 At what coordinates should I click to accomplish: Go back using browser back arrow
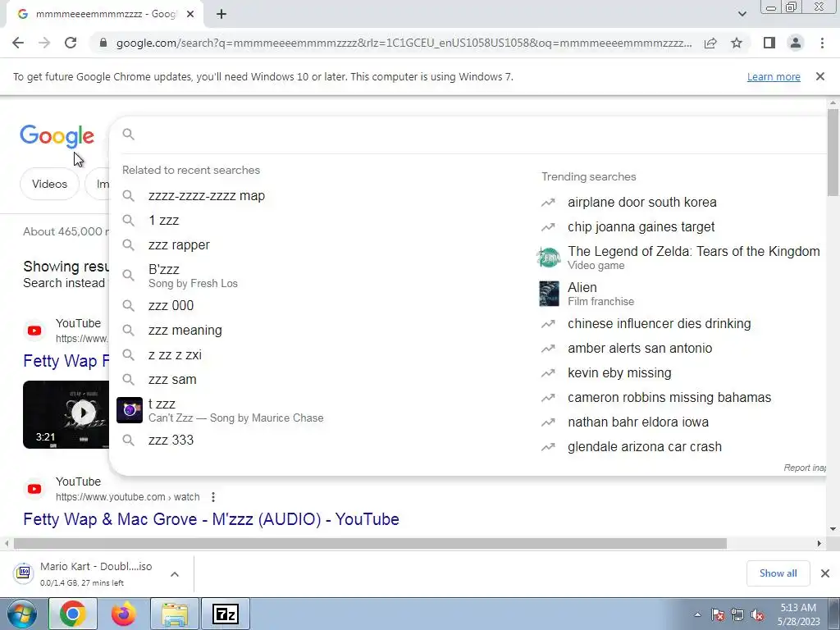[x=18, y=43]
